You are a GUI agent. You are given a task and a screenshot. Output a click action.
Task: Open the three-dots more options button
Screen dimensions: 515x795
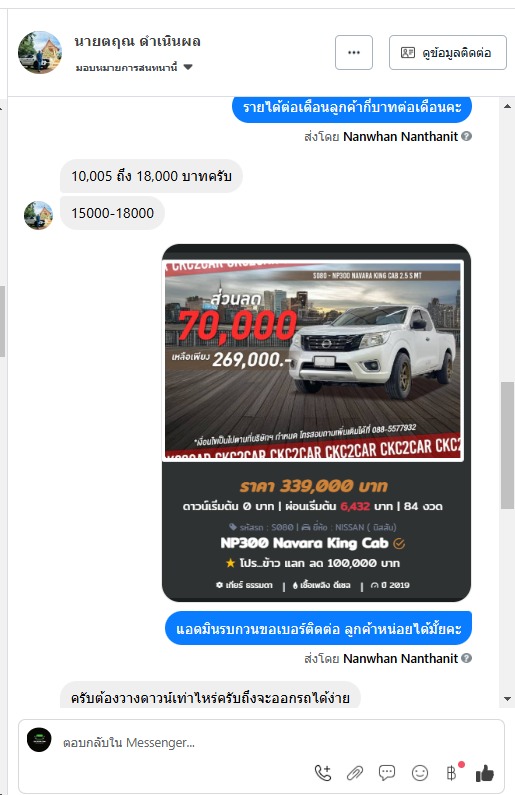(x=354, y=52)
